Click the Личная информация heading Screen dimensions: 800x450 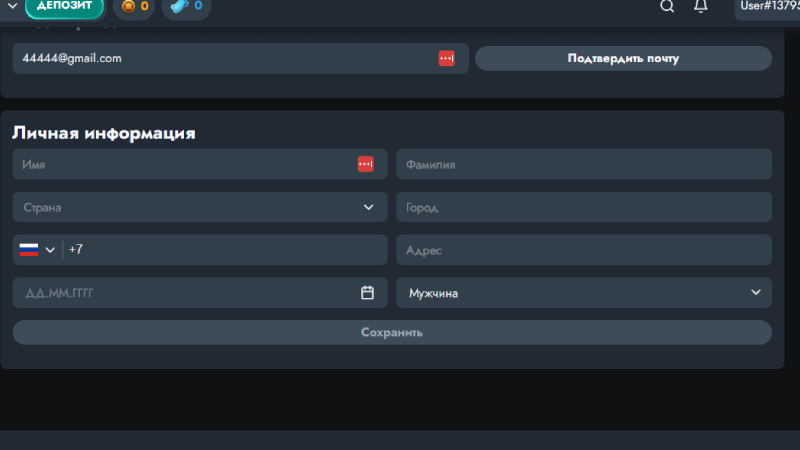pos(104,133)
